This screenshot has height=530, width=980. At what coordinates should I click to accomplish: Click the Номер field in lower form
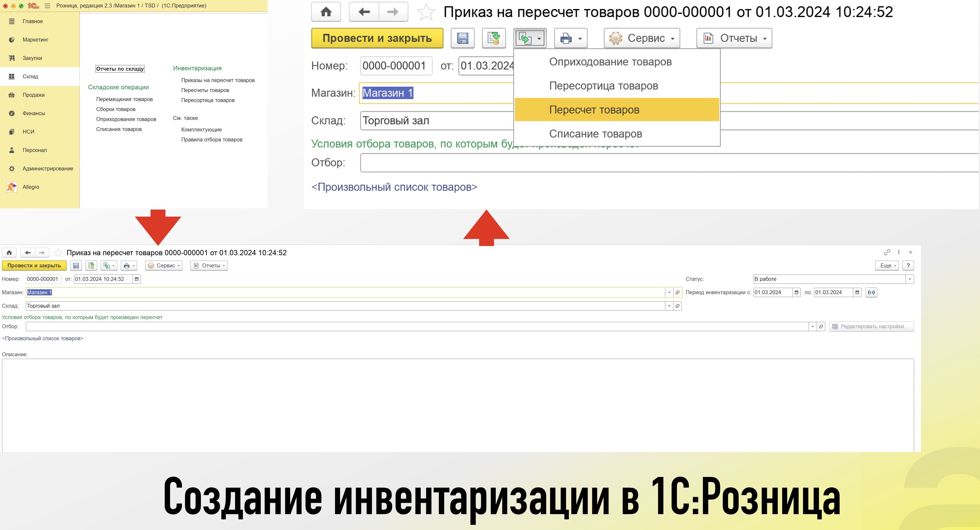43,279
